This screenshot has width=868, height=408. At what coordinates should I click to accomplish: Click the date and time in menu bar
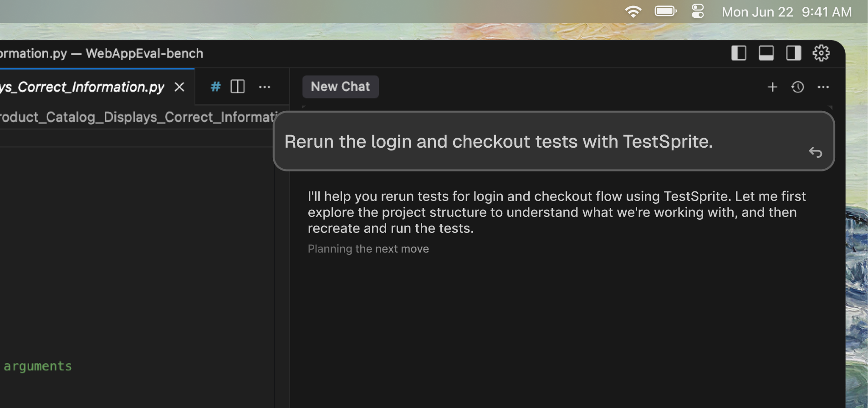pyautogui.click(x=786, y=12)
